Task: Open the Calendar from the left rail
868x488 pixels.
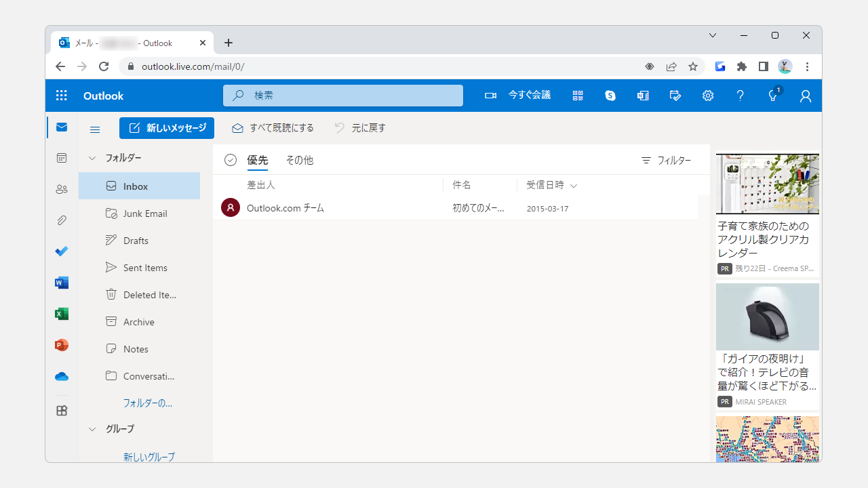Action: click(61, 158)
